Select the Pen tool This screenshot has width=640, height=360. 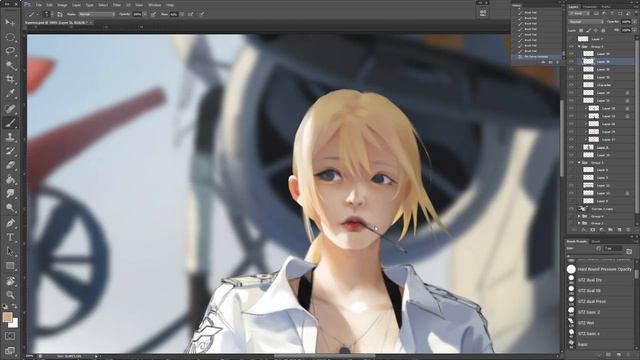pos(10,223)
